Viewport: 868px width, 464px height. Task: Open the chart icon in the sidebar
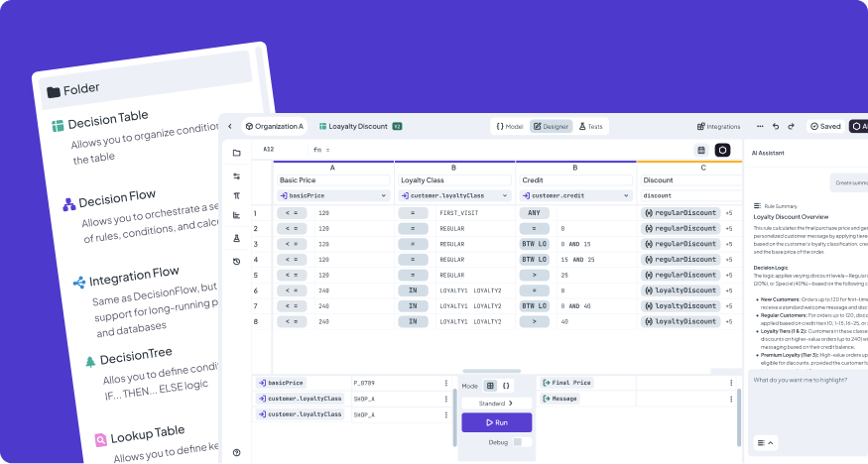[237, 215]
